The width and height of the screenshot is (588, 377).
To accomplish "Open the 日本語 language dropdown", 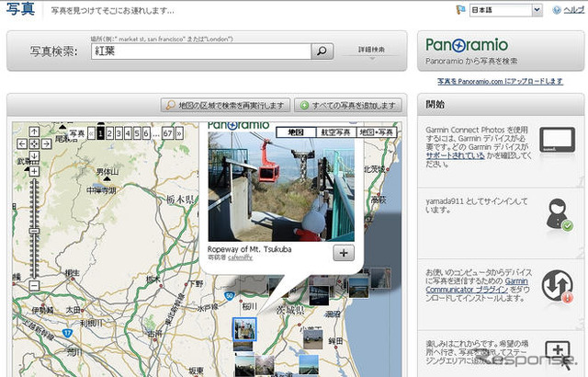I will (x=506, y=10).
